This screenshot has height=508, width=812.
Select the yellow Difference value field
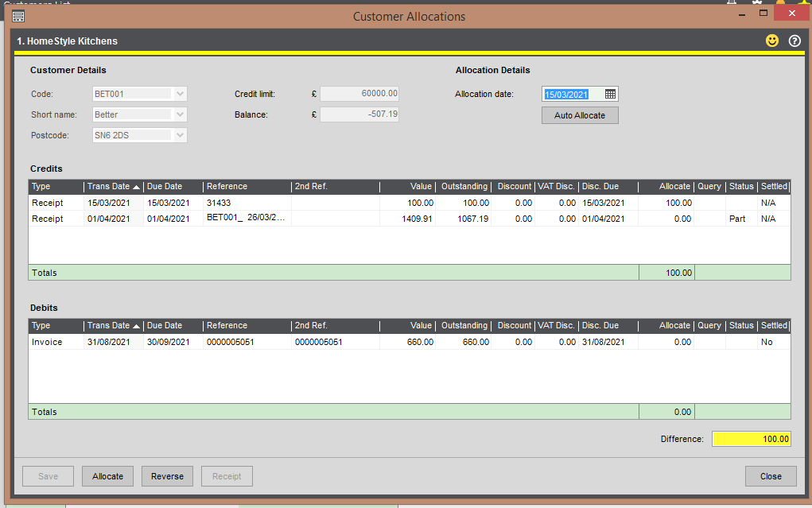[x=751, y=439]
